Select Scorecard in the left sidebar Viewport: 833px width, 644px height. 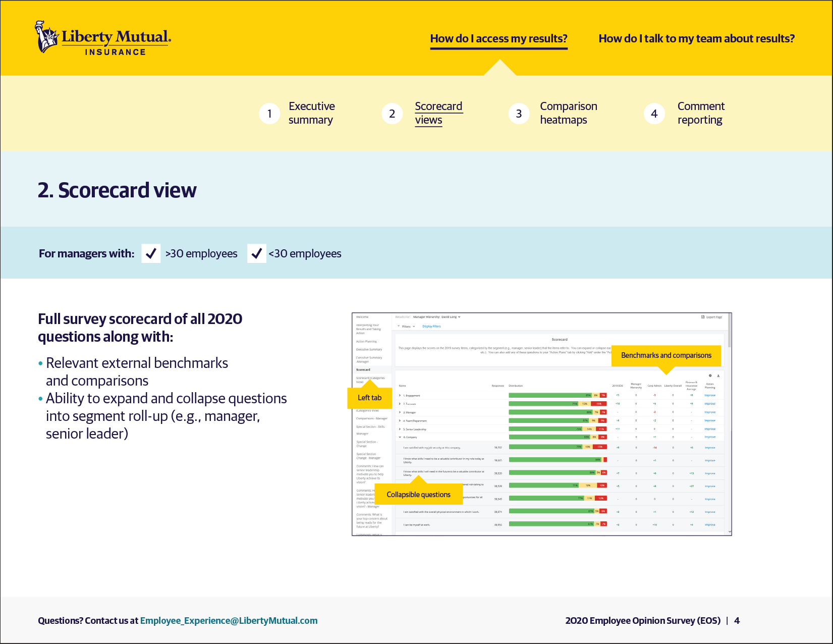pos(363,369)
